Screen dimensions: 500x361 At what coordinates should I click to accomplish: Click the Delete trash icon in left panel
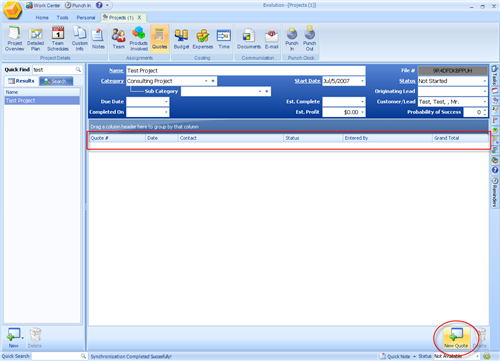pos(35,337)
